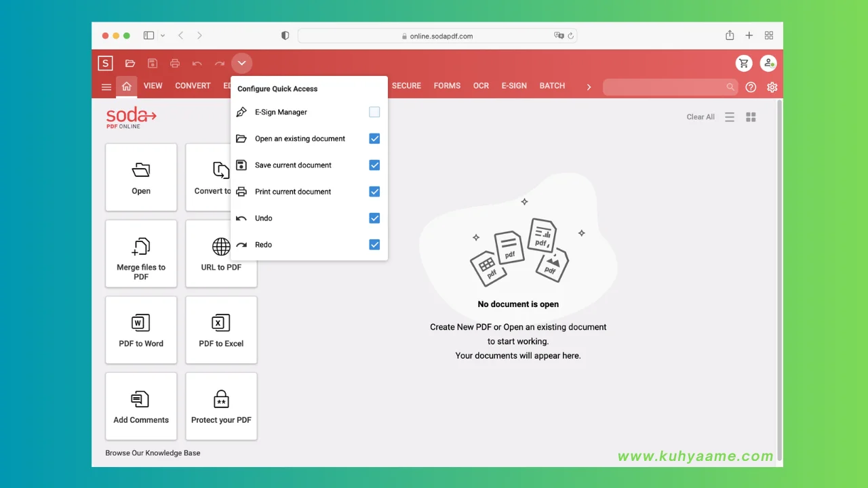Select the Home tab icon
The height and width of the screenshot is (488, 868).
coord(126,86)
